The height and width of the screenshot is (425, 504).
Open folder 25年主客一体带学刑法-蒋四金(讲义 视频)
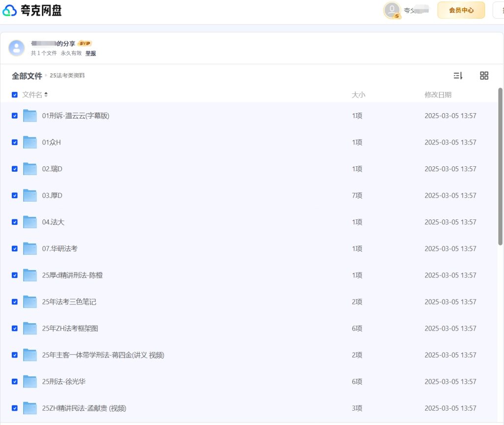(x=103, y=355)
